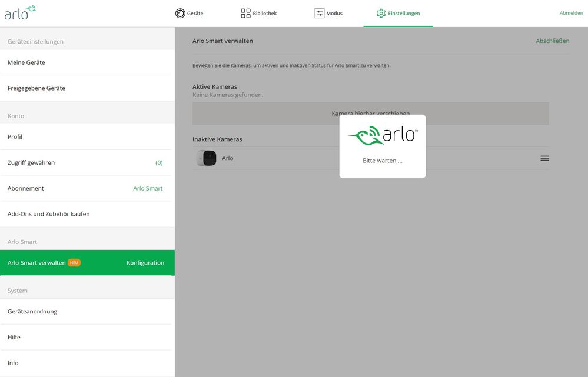Go to Profil settings

click(87, 137)
